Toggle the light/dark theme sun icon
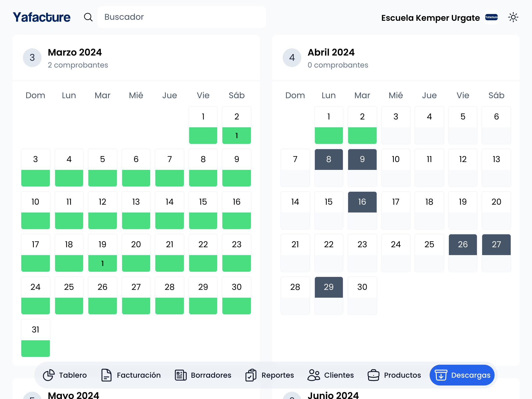Screen dimensions: 532x399 click(x=513, y=17)
